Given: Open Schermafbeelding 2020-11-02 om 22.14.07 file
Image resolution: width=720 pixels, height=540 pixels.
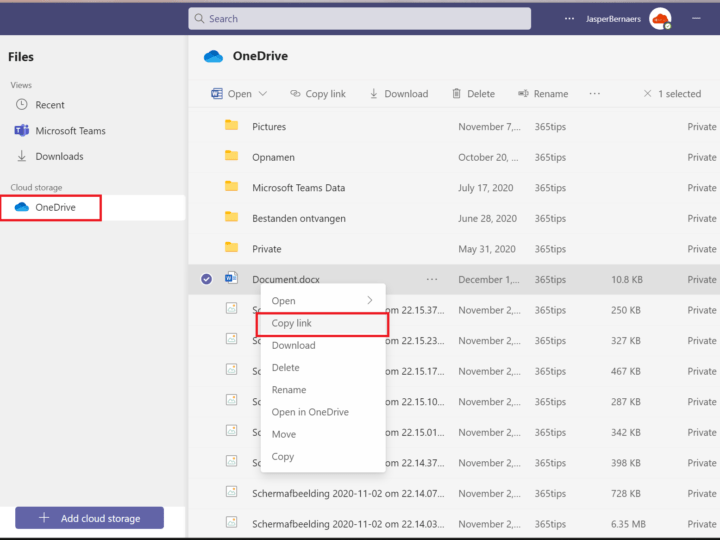Looking at the screenshot, I should (x=348, y=494).
